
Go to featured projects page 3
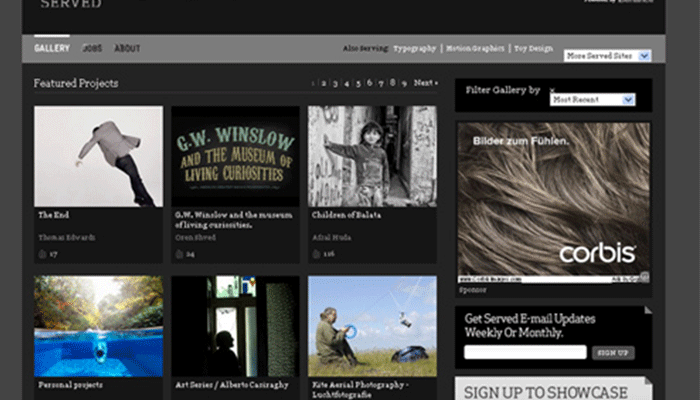tap(335, 83)
